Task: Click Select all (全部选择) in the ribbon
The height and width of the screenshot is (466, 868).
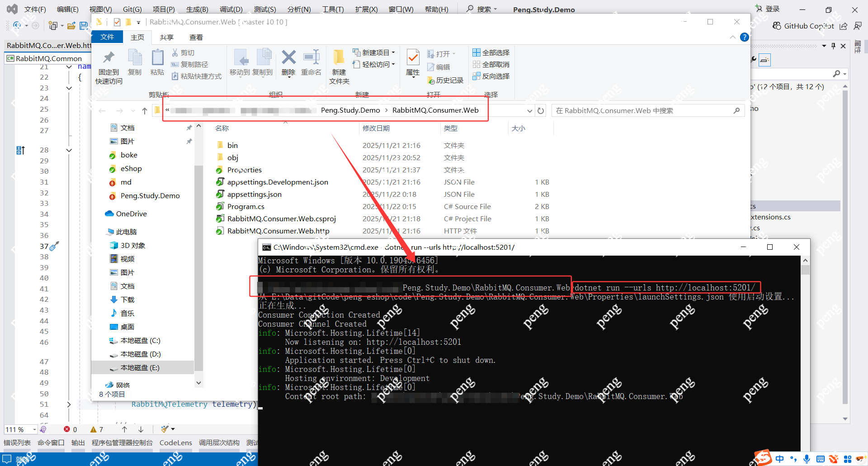Action: click(491, 52)
